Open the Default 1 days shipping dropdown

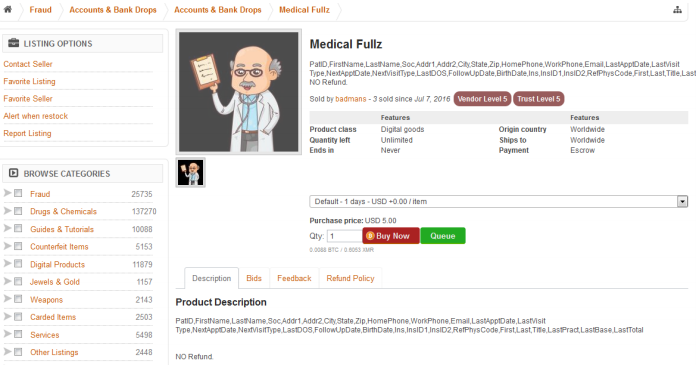pos(499,201)
